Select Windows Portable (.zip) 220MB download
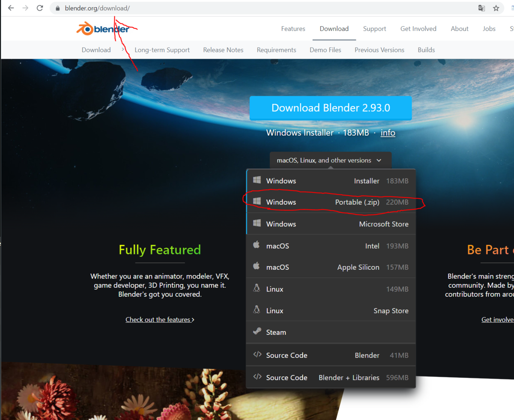This screenshot has height=420, width=514. coord(331,202)
